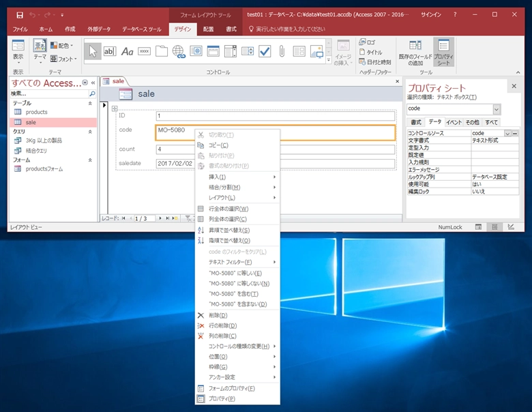This screenshot has width=532, height=412.
Task: Expand the controls gallery more arrow
Action: click(x=329, y=61)
